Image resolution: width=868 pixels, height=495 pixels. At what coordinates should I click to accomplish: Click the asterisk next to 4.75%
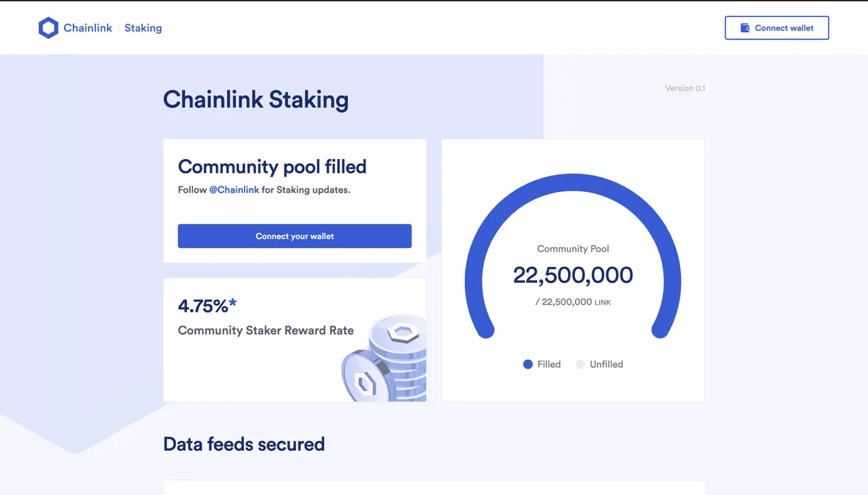click(x=232, y=304)
